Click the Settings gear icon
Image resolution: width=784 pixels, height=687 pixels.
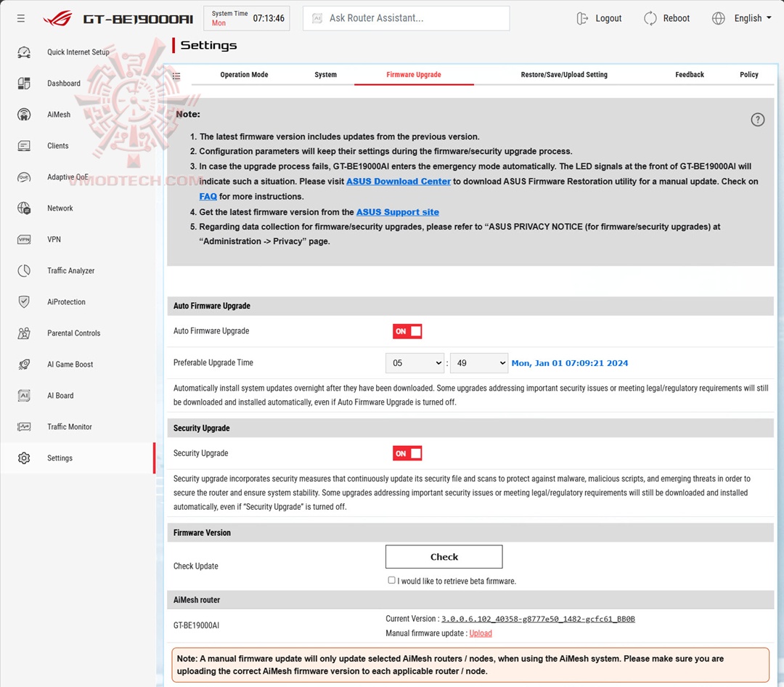click(x=24, y=458)
